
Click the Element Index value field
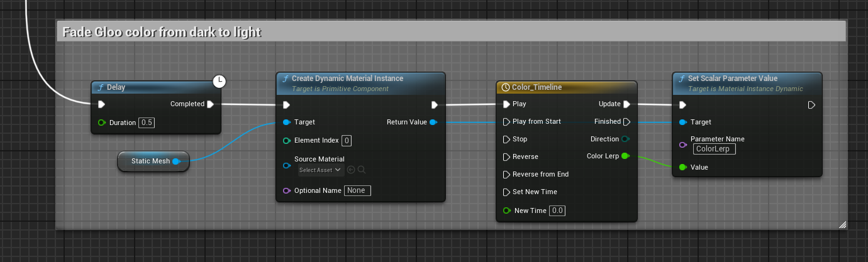pyautogui.click(x=347, y=141)
